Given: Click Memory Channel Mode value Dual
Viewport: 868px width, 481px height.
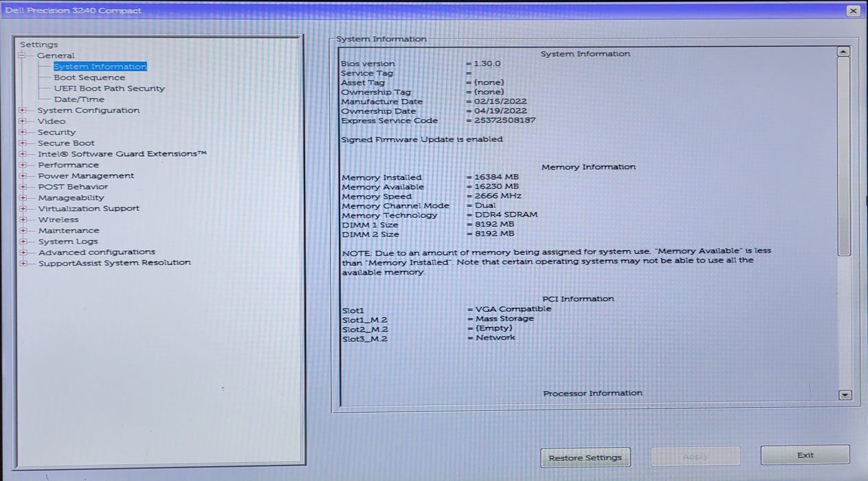Looking at the screenshot, I should [x=485, y=205].
